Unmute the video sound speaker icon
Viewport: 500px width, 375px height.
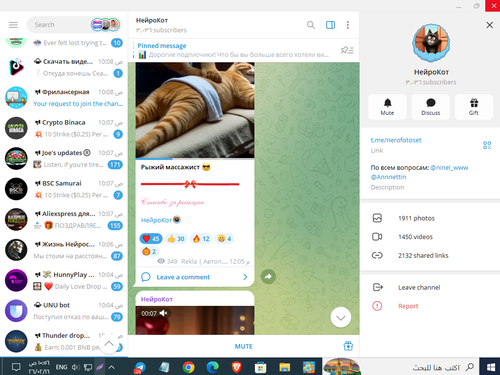coord(163,313)
